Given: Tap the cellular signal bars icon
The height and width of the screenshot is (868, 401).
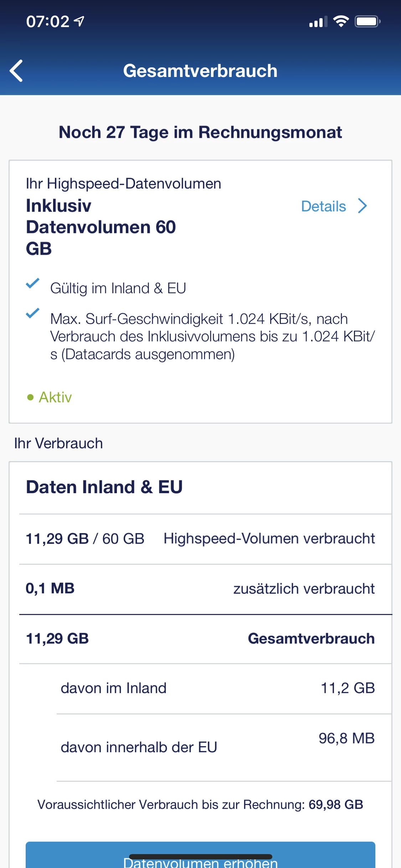Looking at the screenshot, I should coord(318,22).
